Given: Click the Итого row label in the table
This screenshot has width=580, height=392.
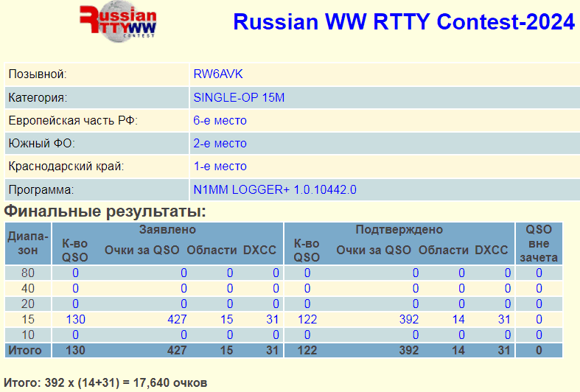Looking at the screenshot, I should tap(24, 350).
